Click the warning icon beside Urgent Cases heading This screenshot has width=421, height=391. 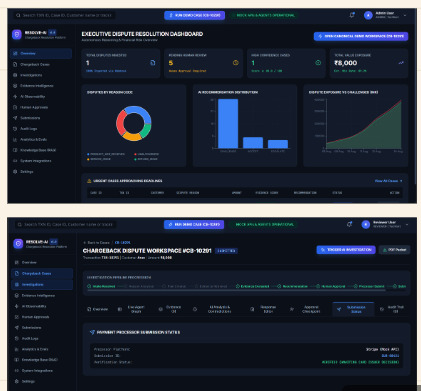[89, 181]
